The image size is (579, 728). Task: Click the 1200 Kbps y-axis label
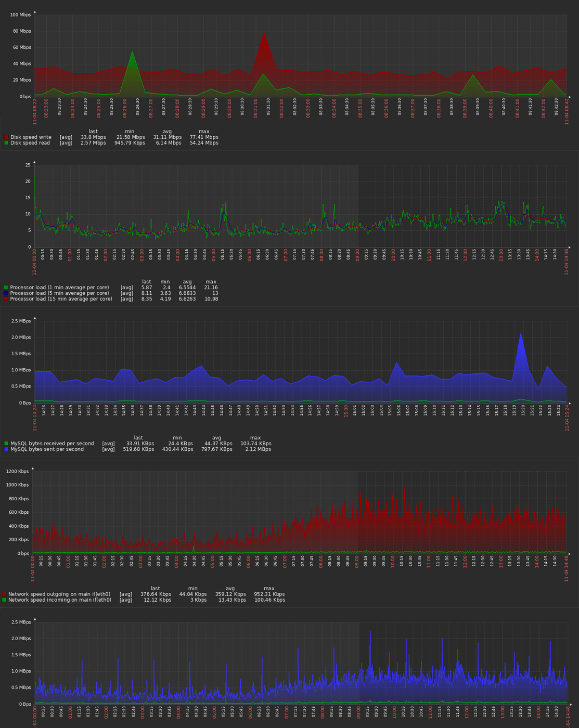[17, 472]
